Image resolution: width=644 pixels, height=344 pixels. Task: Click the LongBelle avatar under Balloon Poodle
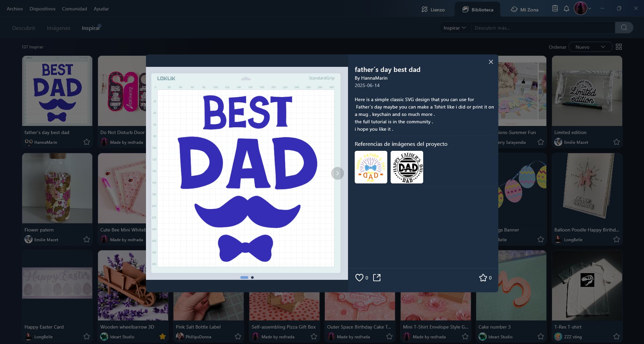[x=558, y=239]
